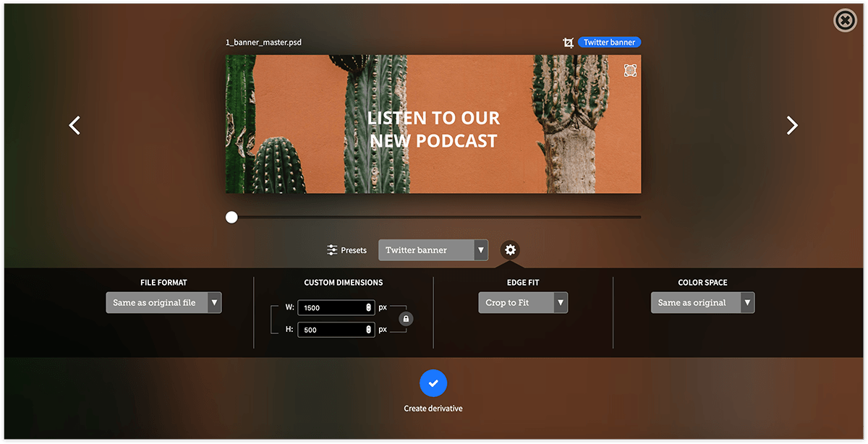
Task: Open the Color Space dropdown
Action: click(x=702, y=302)
